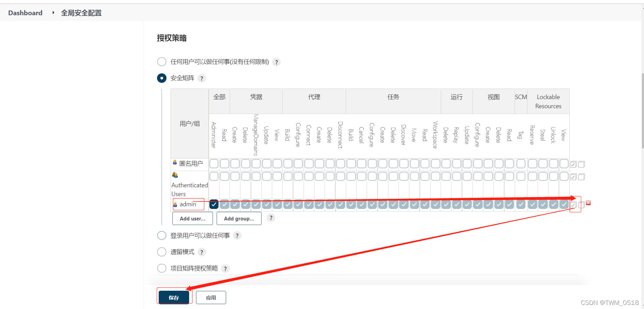Uncheck 全部 Read permission for admin
Screen dimensions: 644x309
tap(225, 204)
